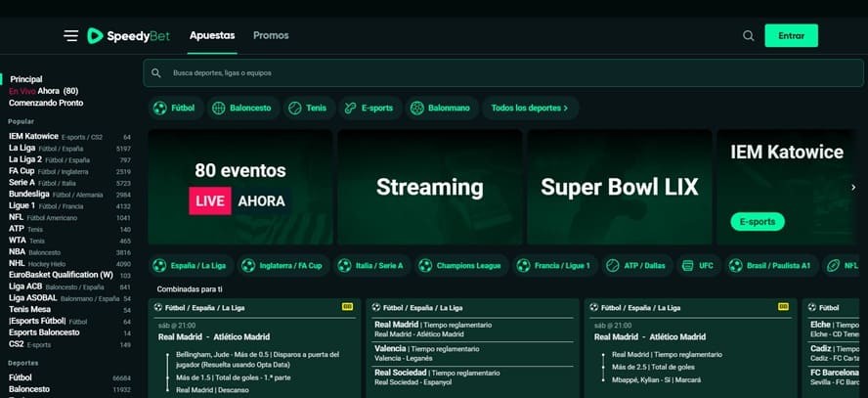Click the football icon on the first combo card
868x398 pixels.
(158, 307)
